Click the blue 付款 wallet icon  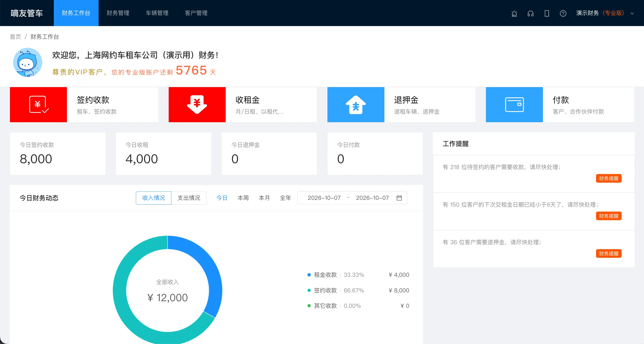coord(514,105)
